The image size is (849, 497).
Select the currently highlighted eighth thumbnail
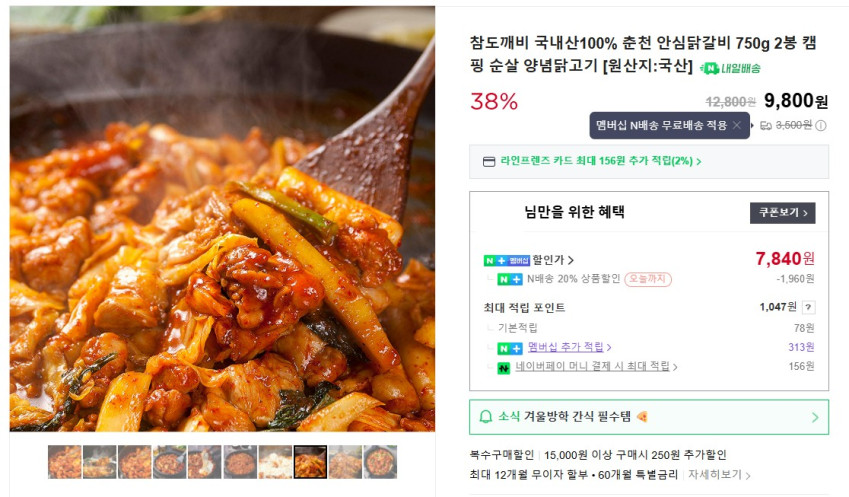[310, 462]
